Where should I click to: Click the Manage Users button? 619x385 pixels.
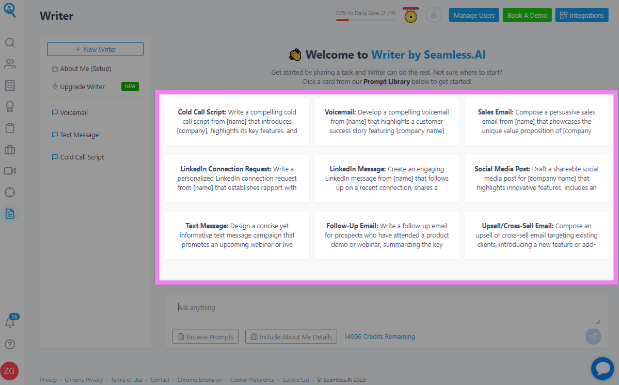[474, 15]
